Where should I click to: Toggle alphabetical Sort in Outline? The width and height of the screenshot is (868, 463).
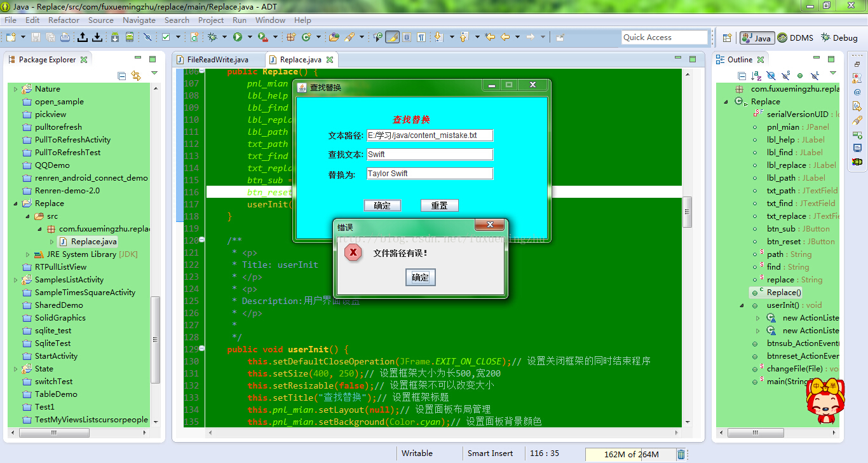(x=756, y=76)
